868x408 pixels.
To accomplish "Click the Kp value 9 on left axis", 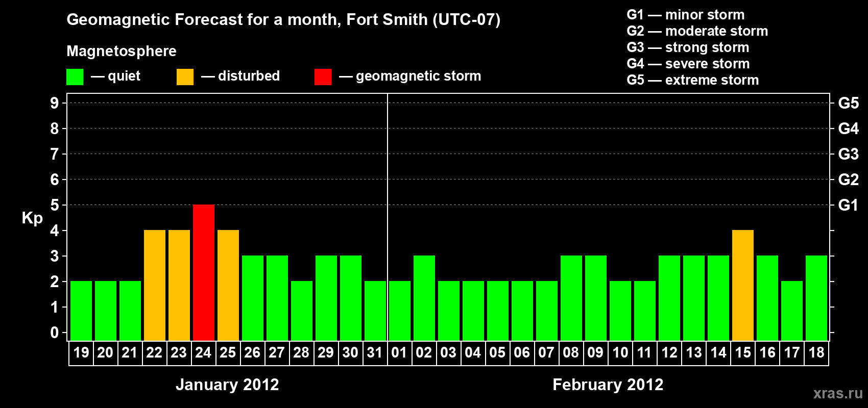I will (x=55, y=103).
